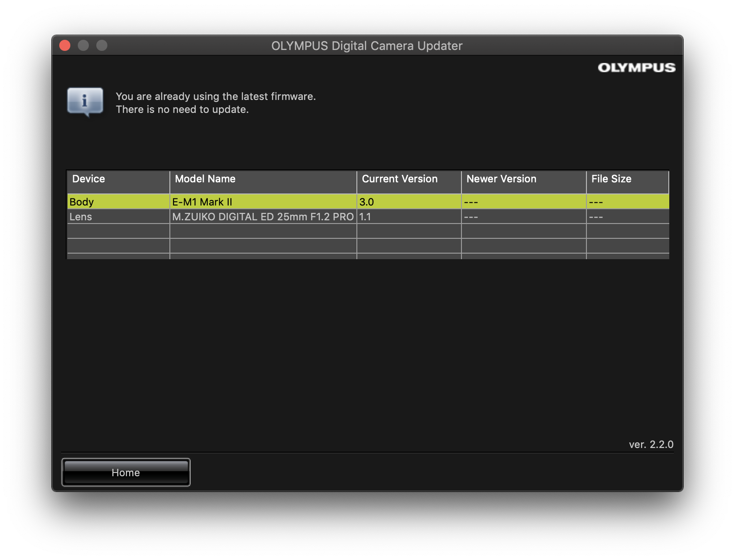Click the ver. 2.2.0 label
This screenshot has width=735, height=560.
pos(651,444)
